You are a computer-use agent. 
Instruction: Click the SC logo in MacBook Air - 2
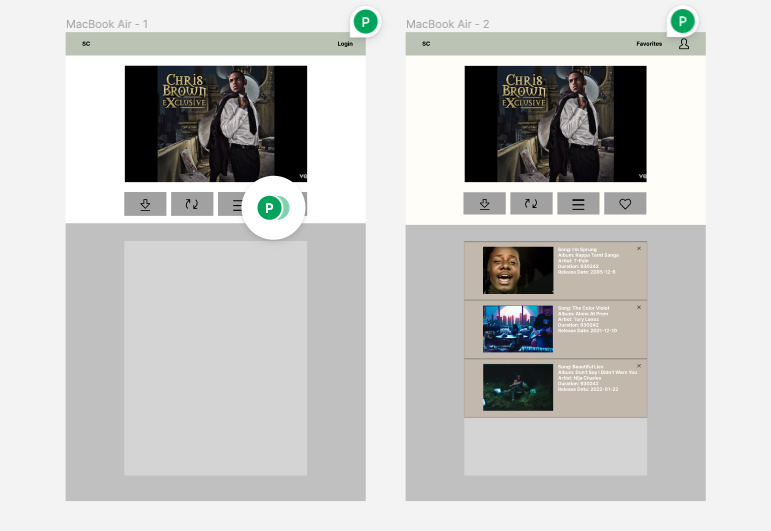pyautogui.click(x=426, y=44)
